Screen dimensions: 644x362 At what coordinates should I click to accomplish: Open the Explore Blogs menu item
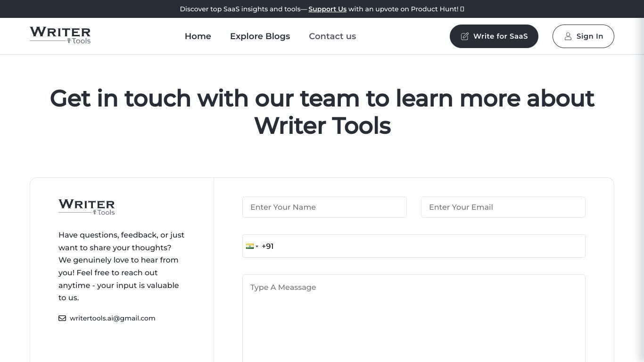coord(260,36)
